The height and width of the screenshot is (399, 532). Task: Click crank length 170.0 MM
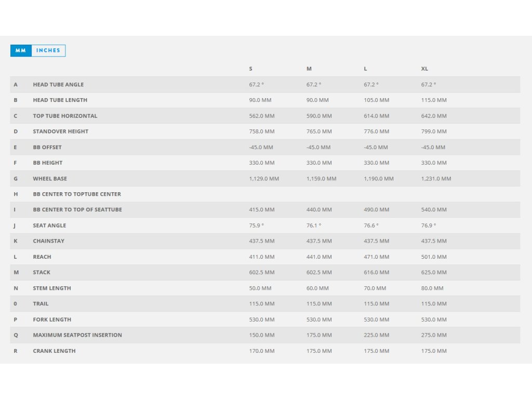(262, 351)
